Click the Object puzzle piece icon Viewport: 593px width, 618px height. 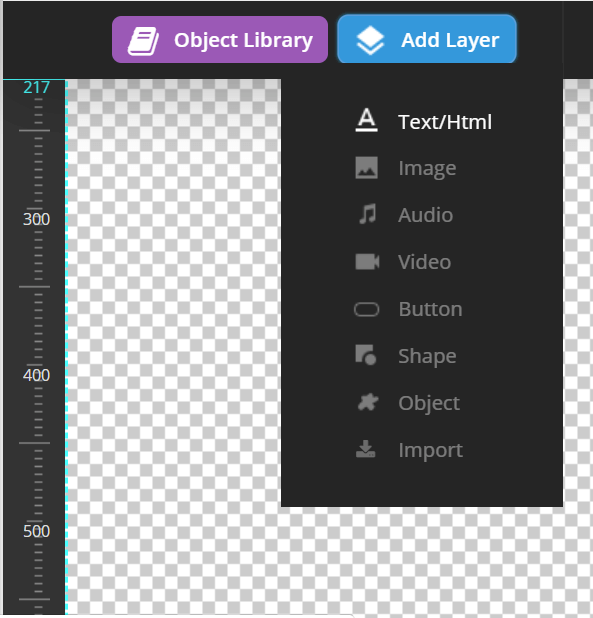point(368,402)
